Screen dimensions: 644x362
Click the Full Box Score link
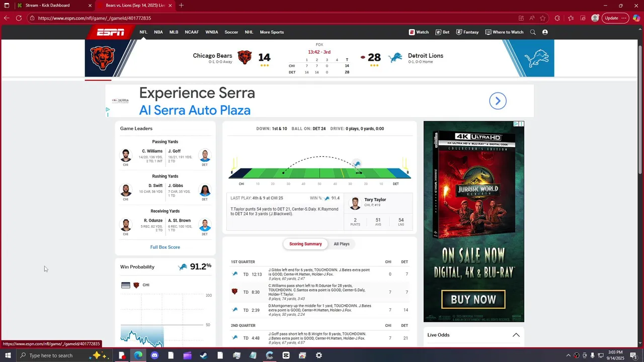tap(165, 247)
